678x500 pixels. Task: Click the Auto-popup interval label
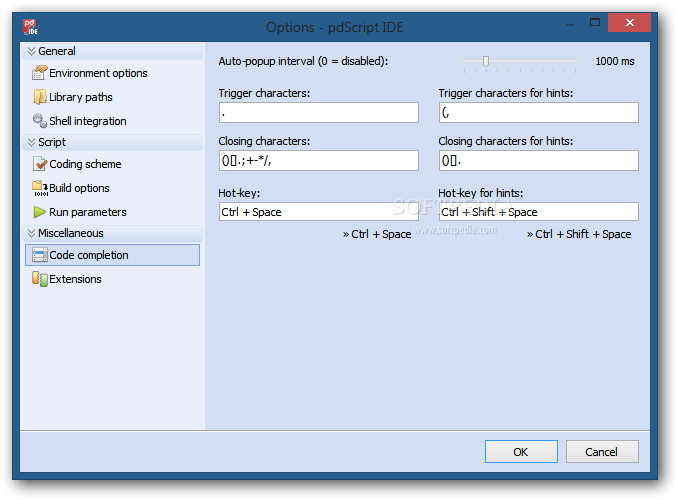303,61
